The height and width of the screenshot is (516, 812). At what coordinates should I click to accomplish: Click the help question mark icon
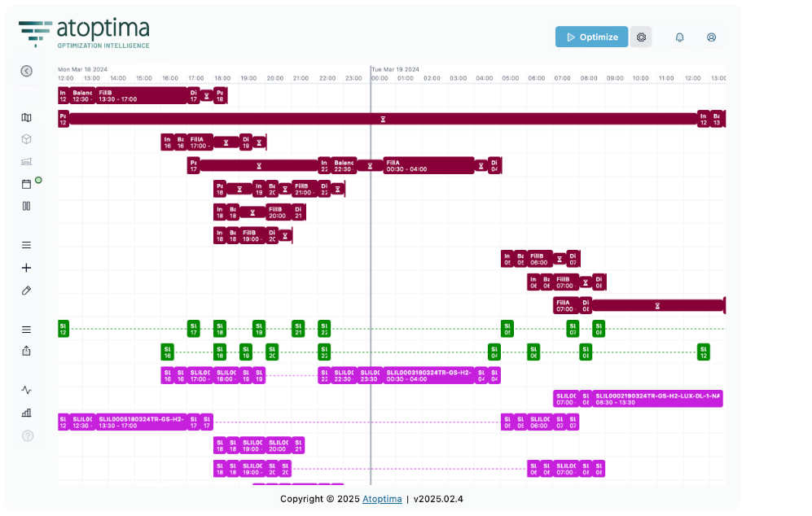(27, 435)
